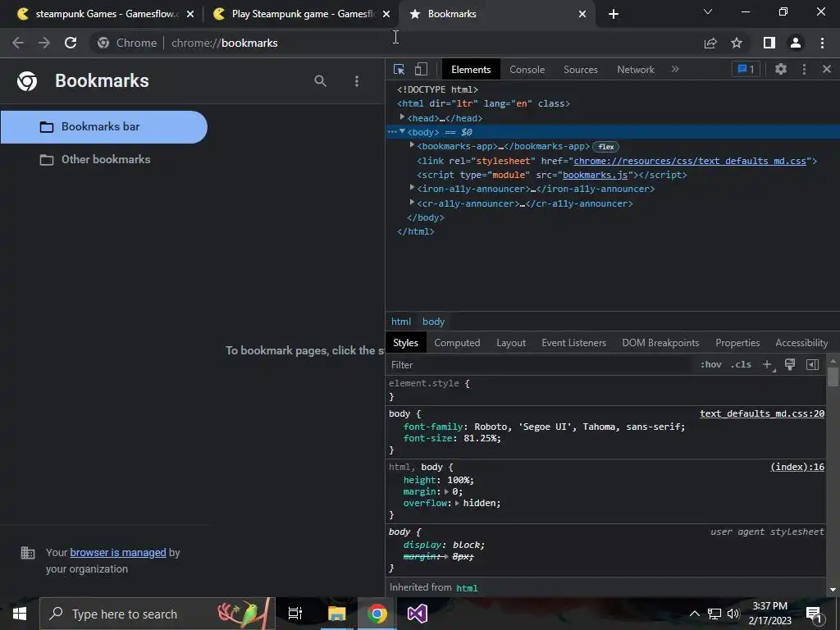Open the Properties pane

tap(737, 343)
